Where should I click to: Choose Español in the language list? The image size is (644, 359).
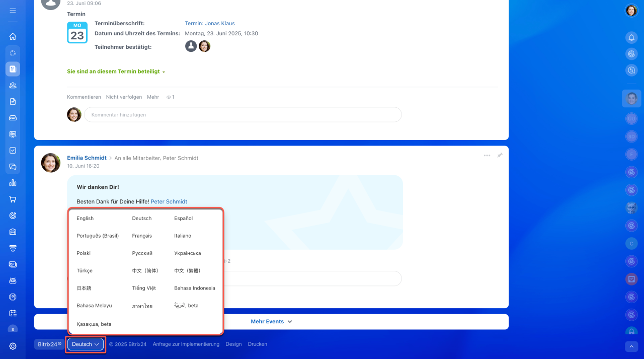tap(184, 219)
